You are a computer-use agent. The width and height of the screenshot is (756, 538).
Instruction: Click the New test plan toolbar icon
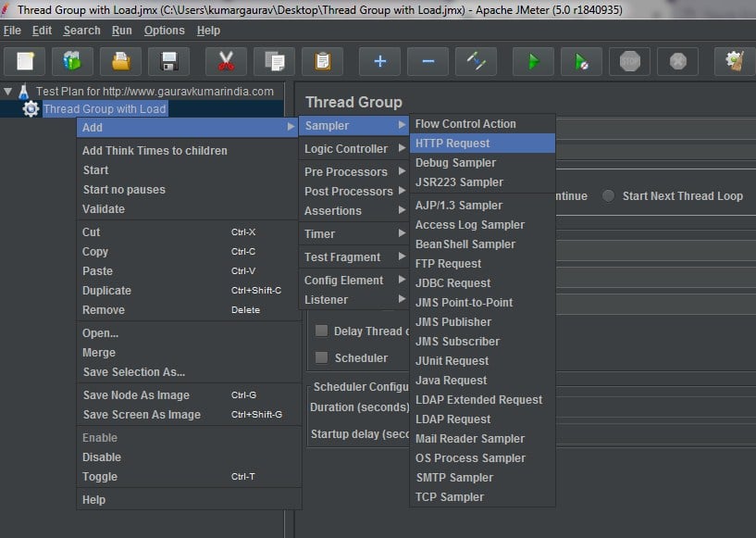[25, 62]
